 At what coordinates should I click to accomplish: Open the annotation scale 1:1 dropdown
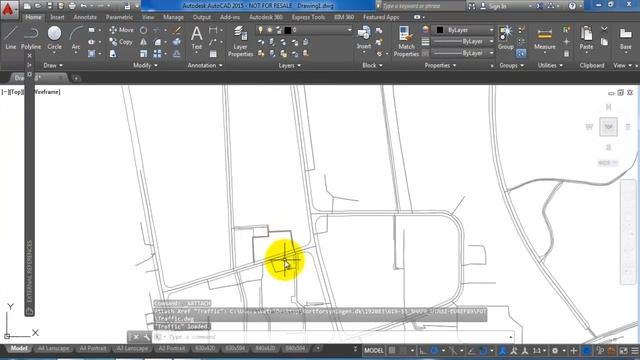(539, 350)
